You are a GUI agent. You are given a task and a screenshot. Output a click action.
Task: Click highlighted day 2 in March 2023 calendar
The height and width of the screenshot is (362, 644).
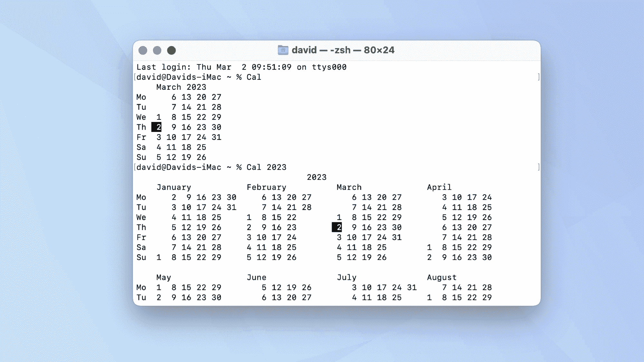point(156,127)
